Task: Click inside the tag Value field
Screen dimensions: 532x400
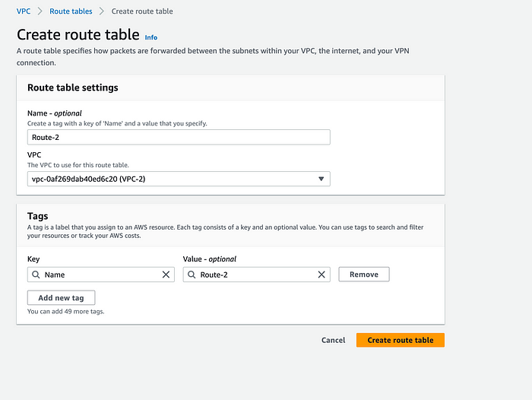Action: pyautogui.click(x=257, y=275)
